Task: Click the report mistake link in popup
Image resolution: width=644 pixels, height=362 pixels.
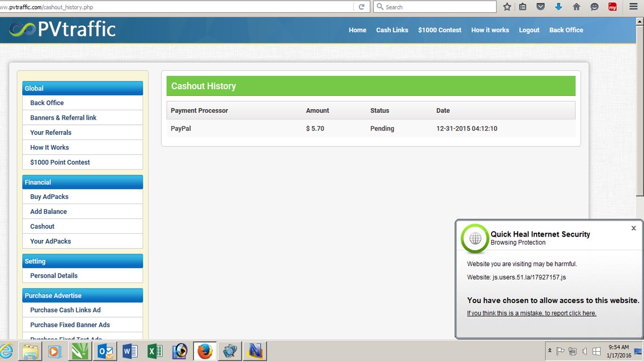Action: (x=531, y=313)
